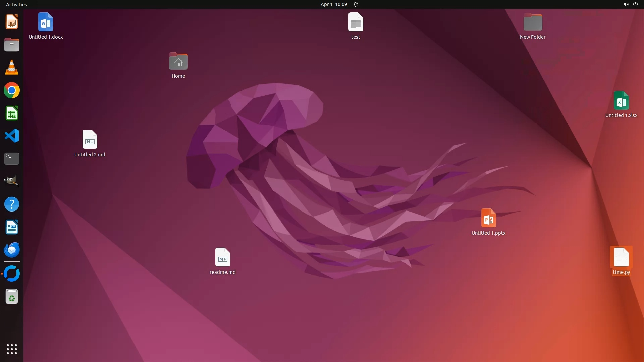Open the Trash icon in dock
644x362 pixels.
pyautogui.click(x=12, y=297)
